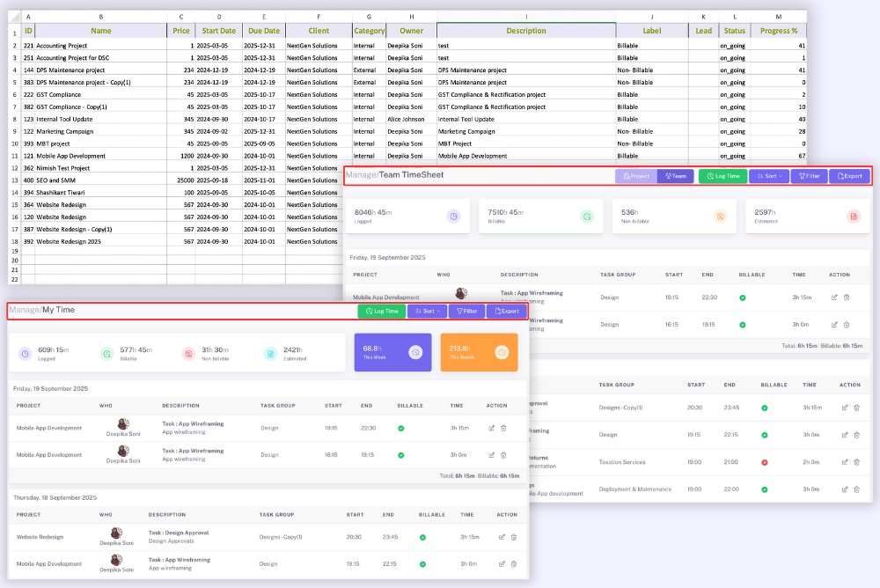Click the clock icon in This Month card
880x588 pixels.
[x=501, y=352]
